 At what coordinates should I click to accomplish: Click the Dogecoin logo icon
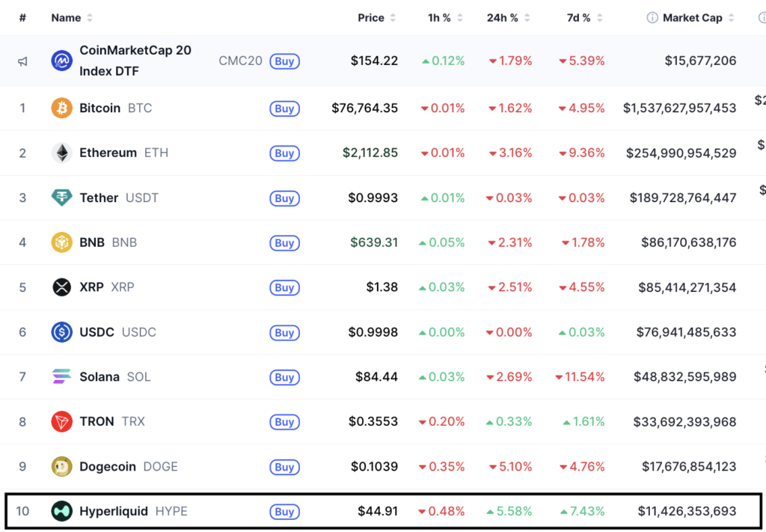click(x=61, y=467)
